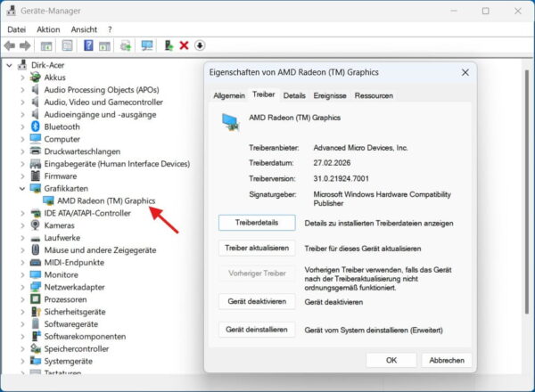Expand the Laufwerke category chevron
The width and height of the screenshot is (535, 392).
(x=22, y=238)
